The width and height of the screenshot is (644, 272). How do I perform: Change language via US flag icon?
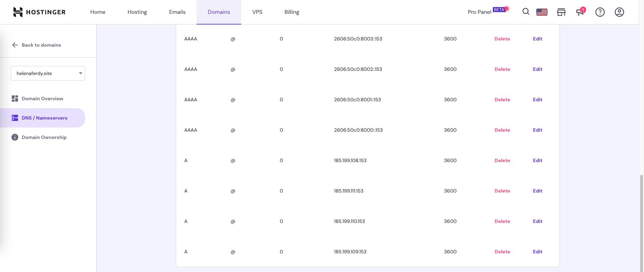542,12
